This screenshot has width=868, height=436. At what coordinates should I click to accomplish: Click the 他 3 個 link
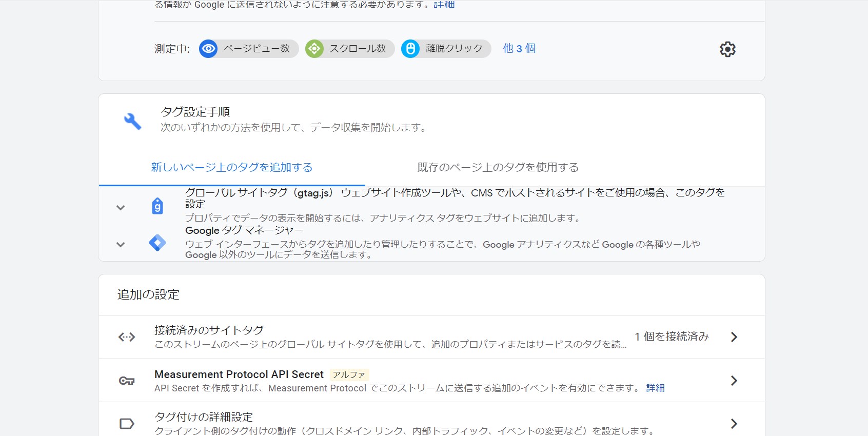[519, 48]
